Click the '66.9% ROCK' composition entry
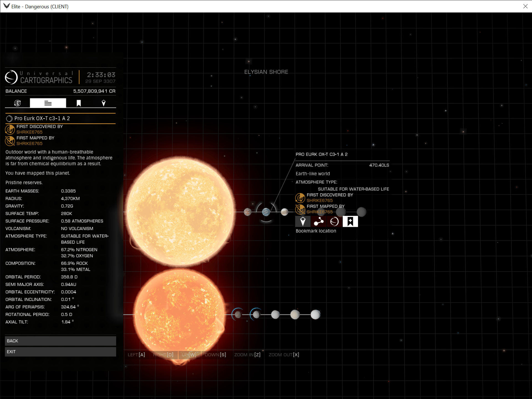Viewport: 532px width, 399px height. 74,263
